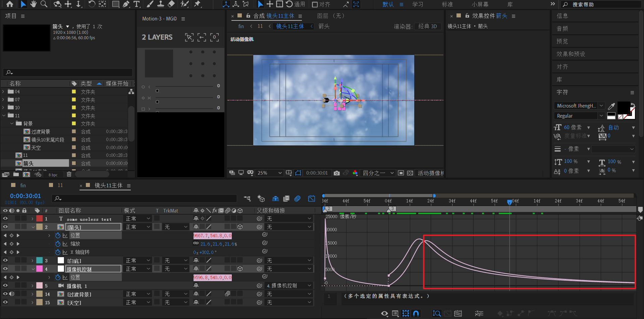The width and height of the screenshot is (644, 319).
Task: Click the 箭头 breadcrumb in composition viewer
Action: coord(324,26)
